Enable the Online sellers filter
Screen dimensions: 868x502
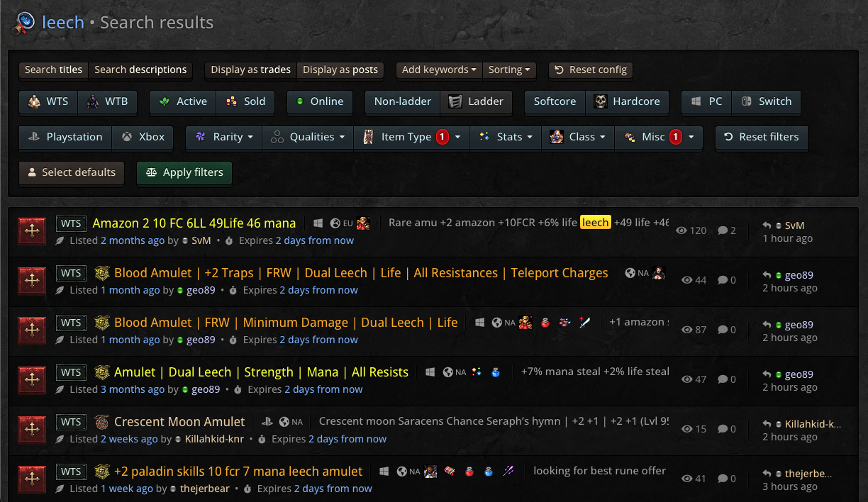(319, 101)
